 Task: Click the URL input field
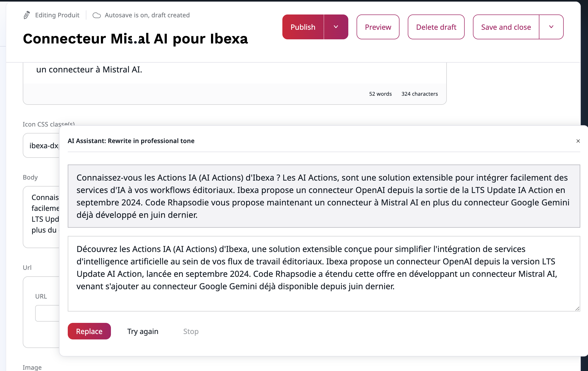click(48, 313)
